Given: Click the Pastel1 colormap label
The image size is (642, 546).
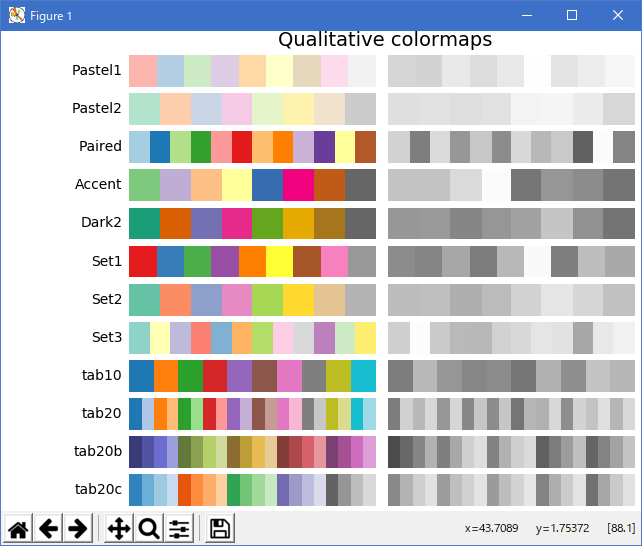Looking at the screenshot, I should point(97,70).
